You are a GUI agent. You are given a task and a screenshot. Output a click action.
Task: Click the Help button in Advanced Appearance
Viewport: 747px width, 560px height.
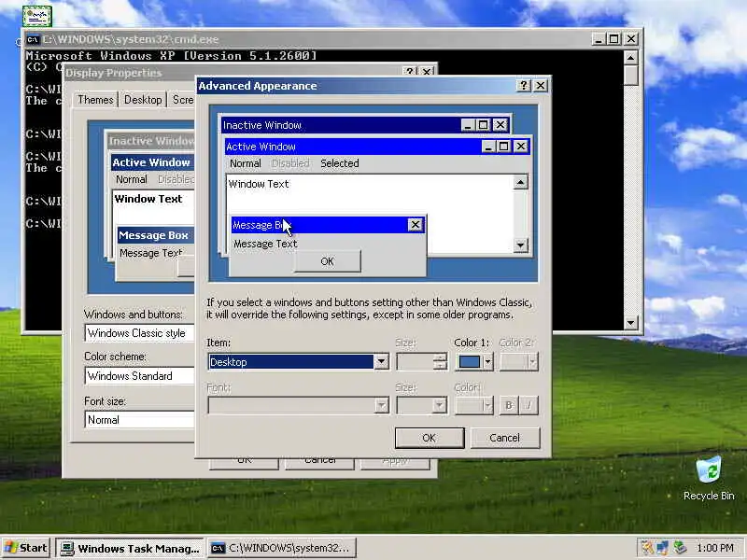click(x=524, y=86)
